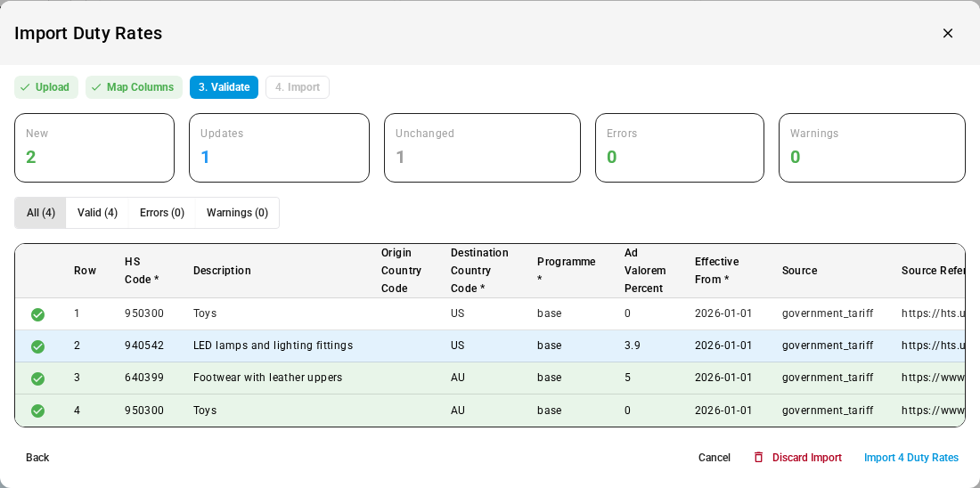Click the hts.u source reference in row 2
The height and width of the screenshot is (488, 980).
[933, 346]
